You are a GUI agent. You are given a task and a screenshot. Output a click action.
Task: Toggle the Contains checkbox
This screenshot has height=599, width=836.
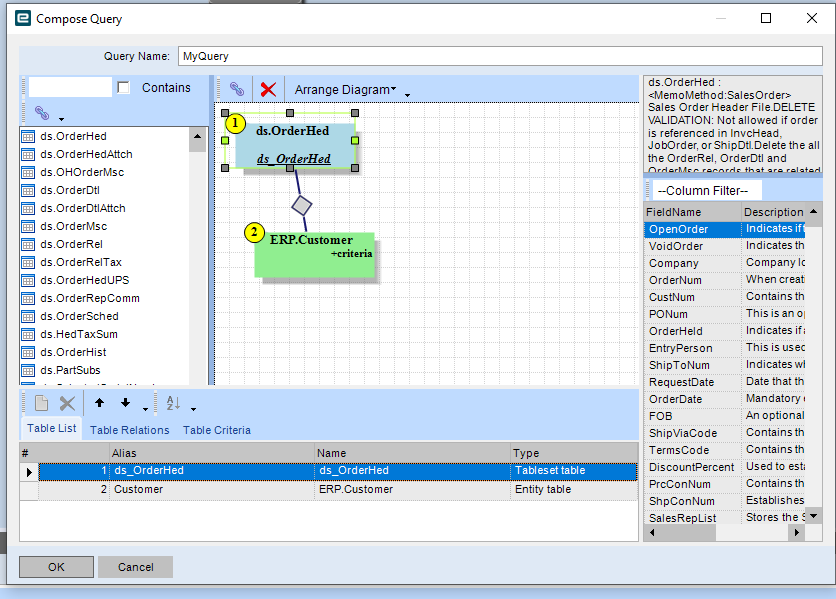pyautogui.click(x=124, y=88)
